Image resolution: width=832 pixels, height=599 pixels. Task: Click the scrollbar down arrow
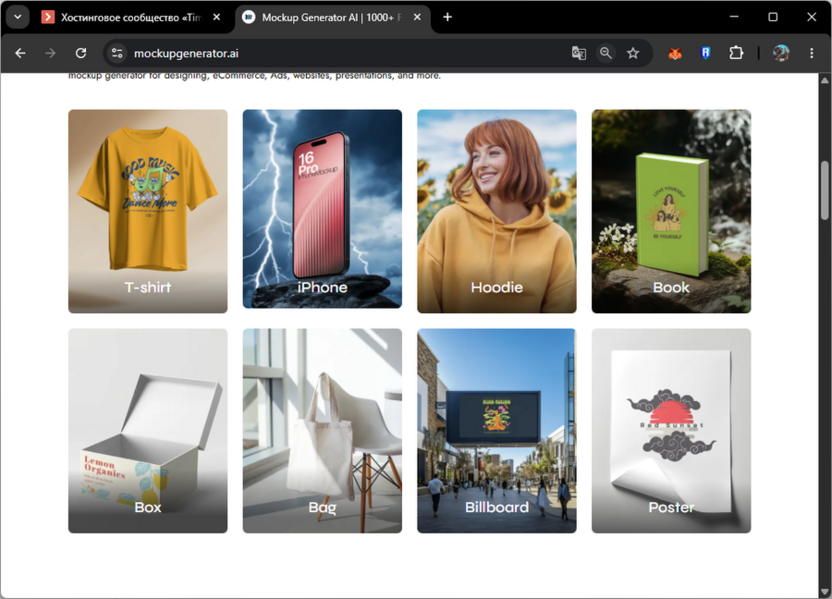825,592
